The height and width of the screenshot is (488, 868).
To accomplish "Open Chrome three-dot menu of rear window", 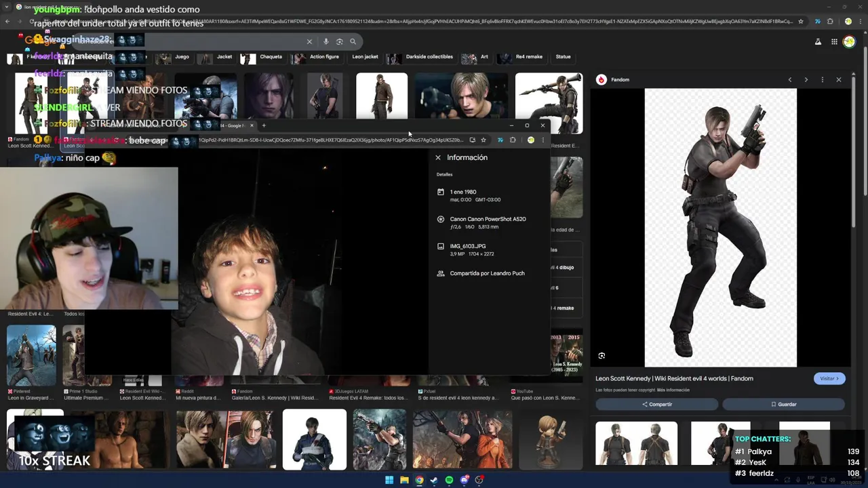I will pos(860,21).
